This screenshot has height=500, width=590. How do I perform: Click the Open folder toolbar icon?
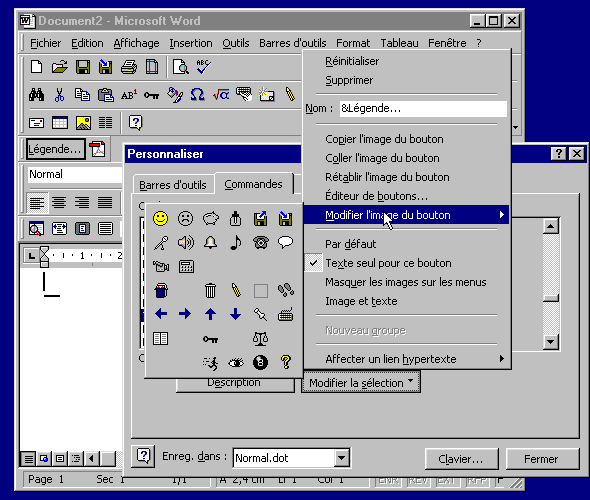[x=59, y=67]
